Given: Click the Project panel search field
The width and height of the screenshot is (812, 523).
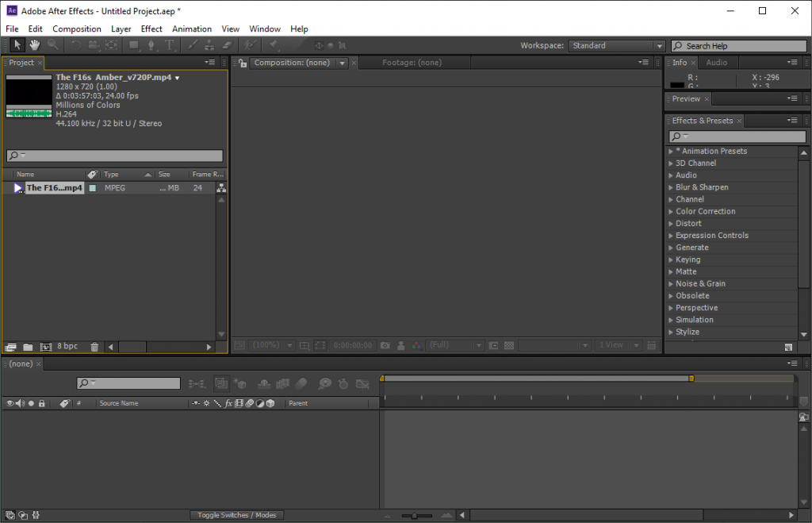Looking at the screenshot, I should (x=114, y=155).
